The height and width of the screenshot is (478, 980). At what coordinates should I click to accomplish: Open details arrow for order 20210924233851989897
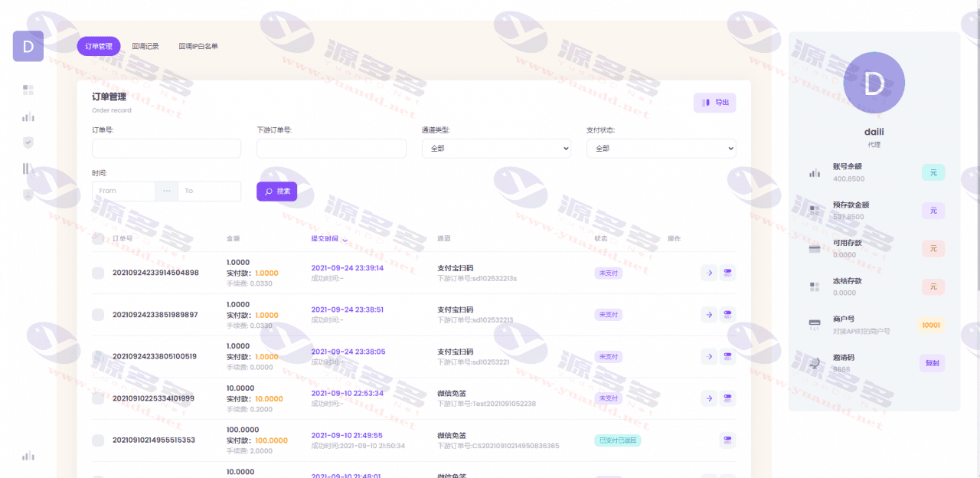coord(709,314)
